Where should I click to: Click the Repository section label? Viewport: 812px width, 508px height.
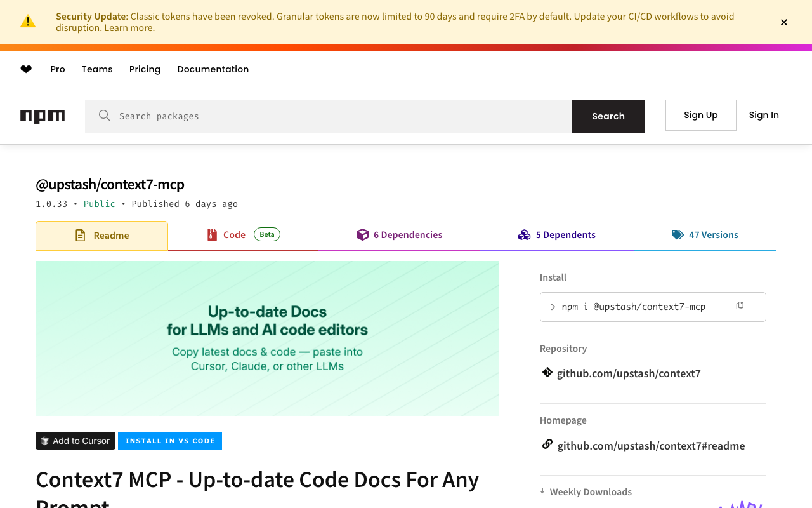[563, 349]
